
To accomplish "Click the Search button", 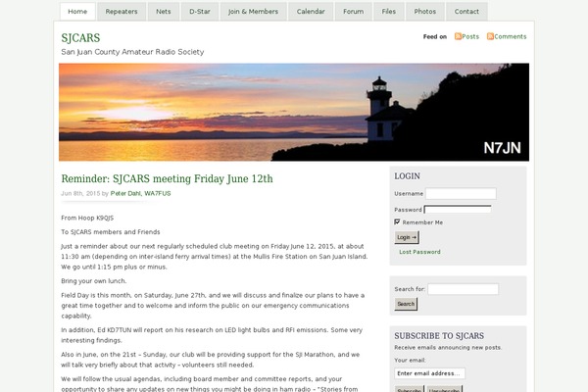I will click(x=406, y=304).
